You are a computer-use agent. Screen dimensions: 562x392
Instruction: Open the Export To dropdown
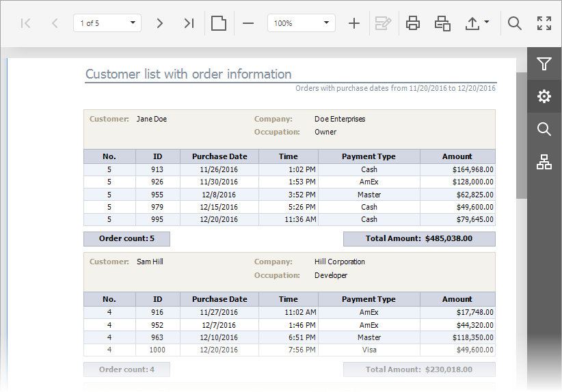pyautogui.click(x=477, y=23)
